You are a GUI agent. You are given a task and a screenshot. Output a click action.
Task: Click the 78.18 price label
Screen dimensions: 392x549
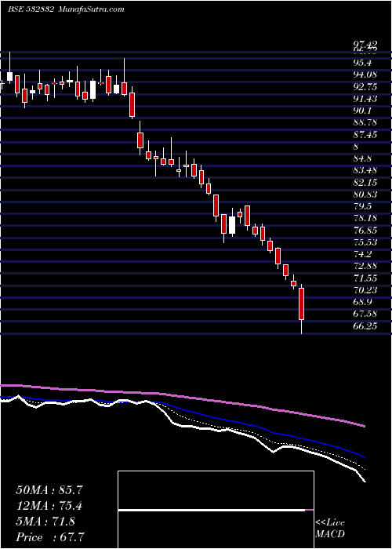coord(365,218)
